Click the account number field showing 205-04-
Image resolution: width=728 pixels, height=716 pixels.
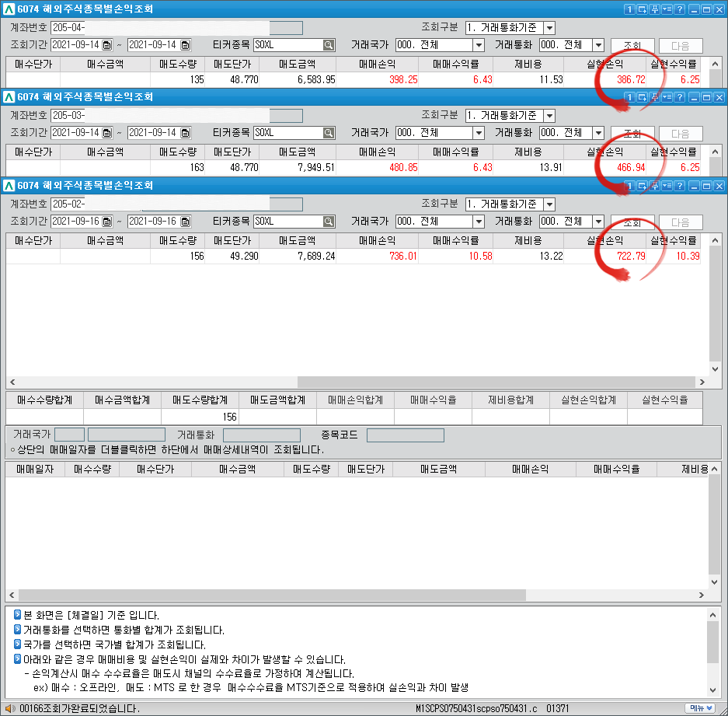click(x=176, y=28)
